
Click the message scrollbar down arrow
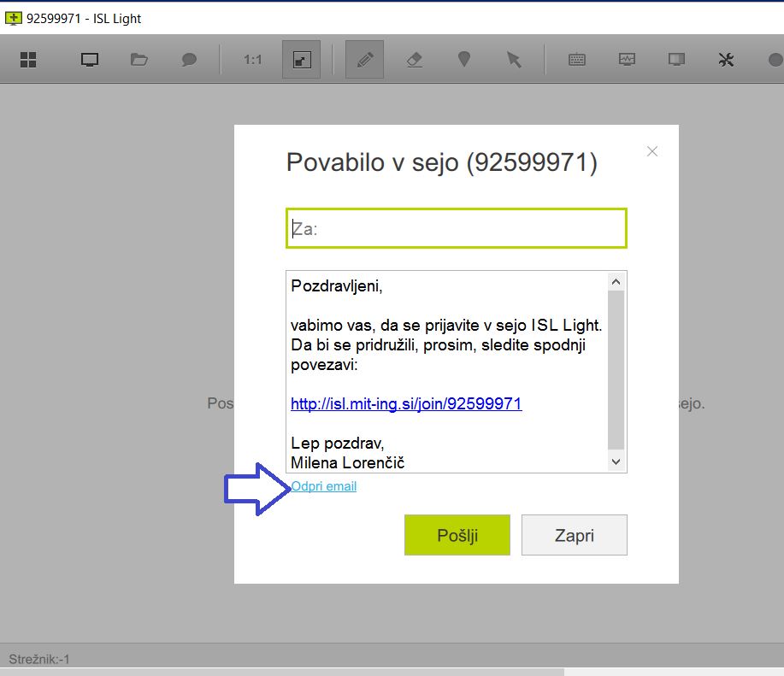616,461
